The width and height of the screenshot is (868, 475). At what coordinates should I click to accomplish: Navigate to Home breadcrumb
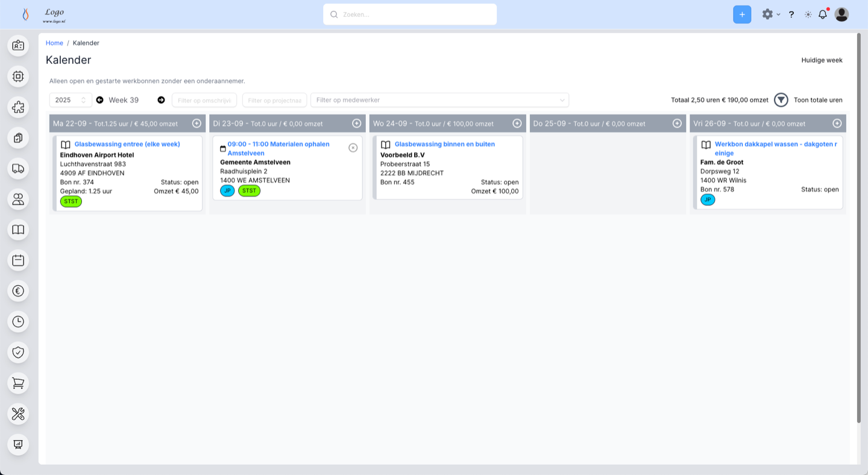click(x=54, y=43)
